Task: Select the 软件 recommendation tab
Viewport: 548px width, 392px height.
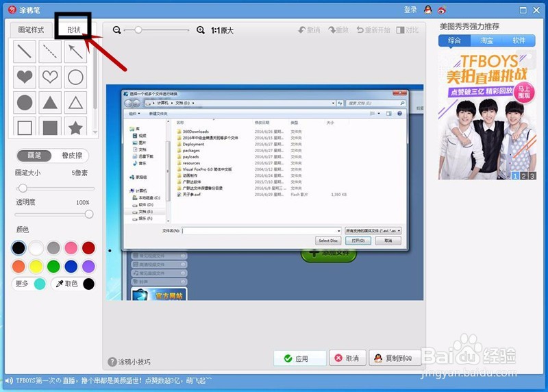Action: [x=519, y=40]
